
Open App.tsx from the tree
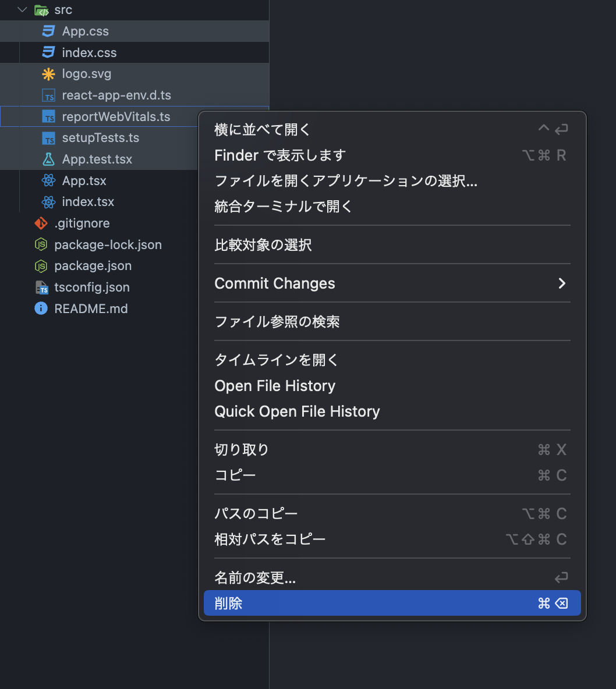point(84,180)
